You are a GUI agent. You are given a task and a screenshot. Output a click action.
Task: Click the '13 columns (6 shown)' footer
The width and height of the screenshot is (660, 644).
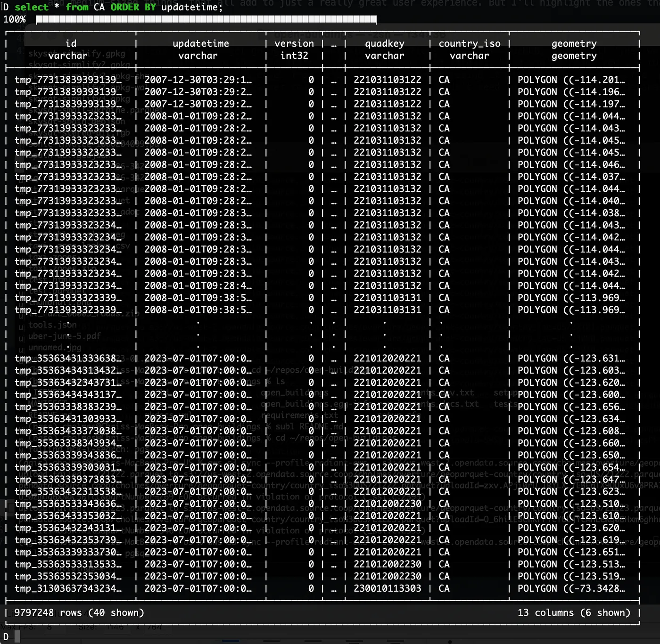[x=573, y=612]
